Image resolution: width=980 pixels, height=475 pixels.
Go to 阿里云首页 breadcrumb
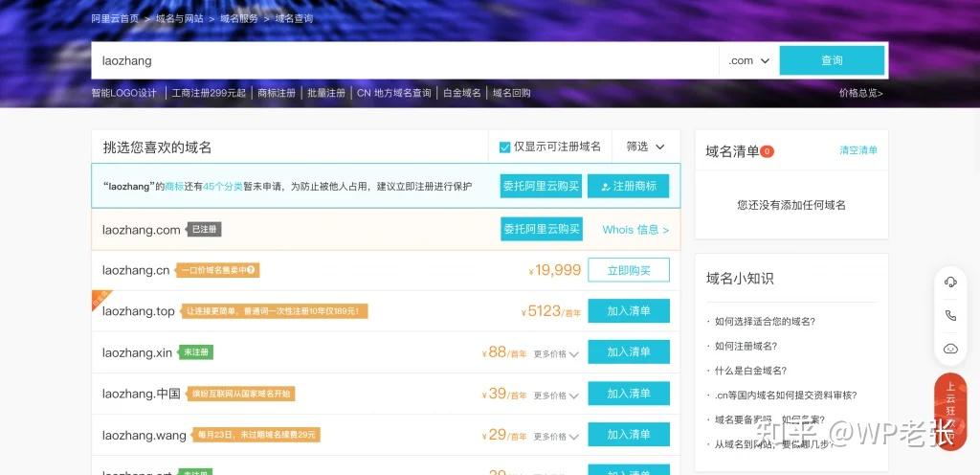pyautogui.click(x=115, y=18)
